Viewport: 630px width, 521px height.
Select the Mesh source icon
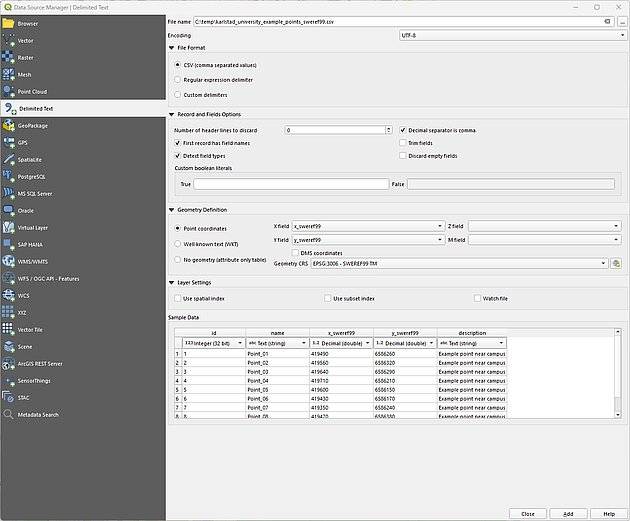8,74
